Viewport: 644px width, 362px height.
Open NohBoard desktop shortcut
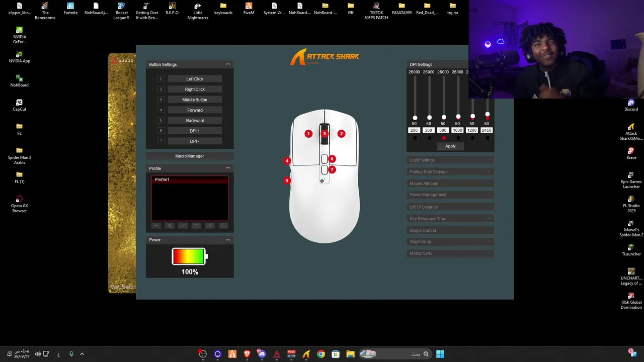click(19, 81)
